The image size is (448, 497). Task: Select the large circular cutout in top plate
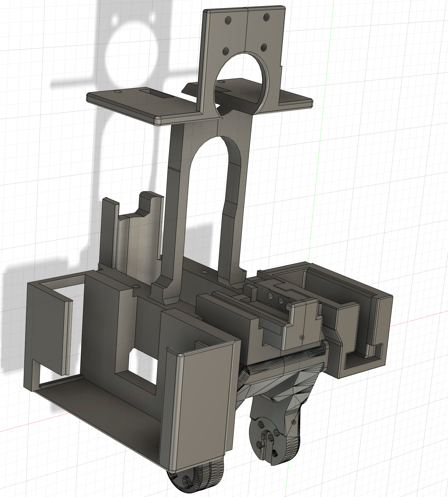(x=242, y=84)
